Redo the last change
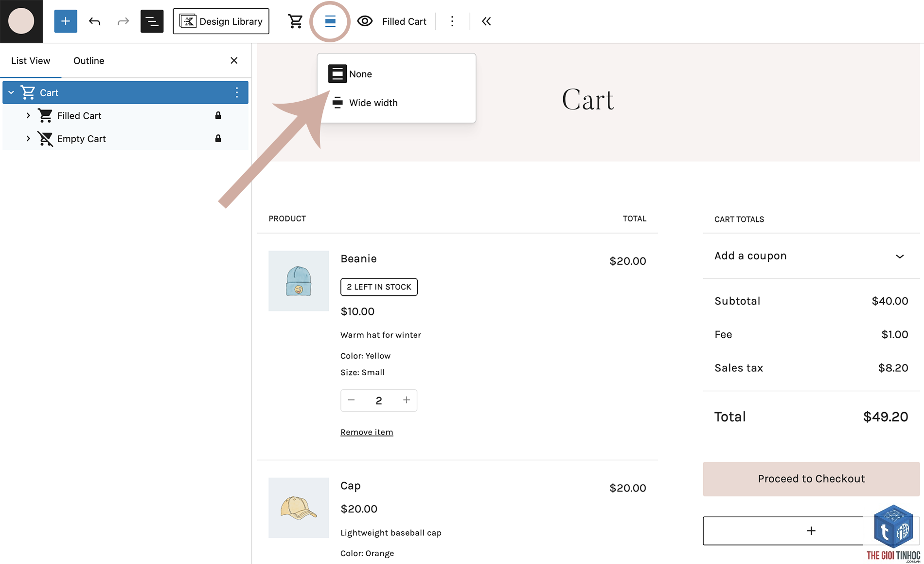The image size is (924, 564). point(123,21)
